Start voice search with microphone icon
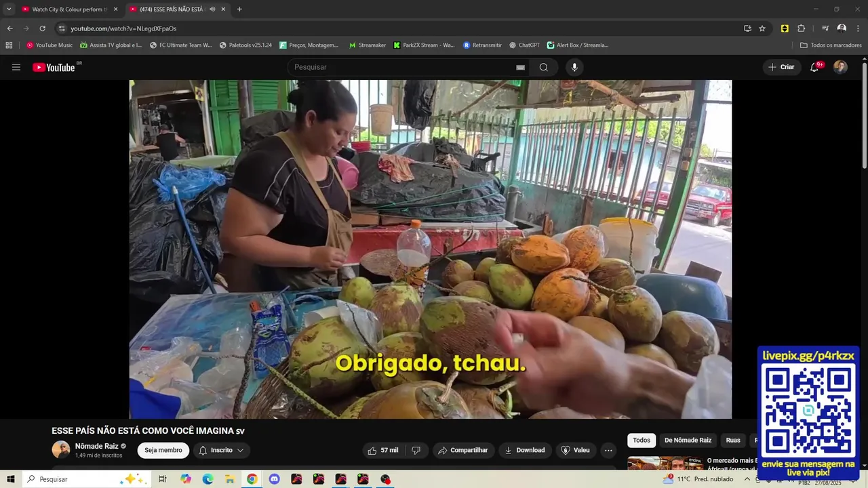Screen dimensions: 868x488 (574, 67)
